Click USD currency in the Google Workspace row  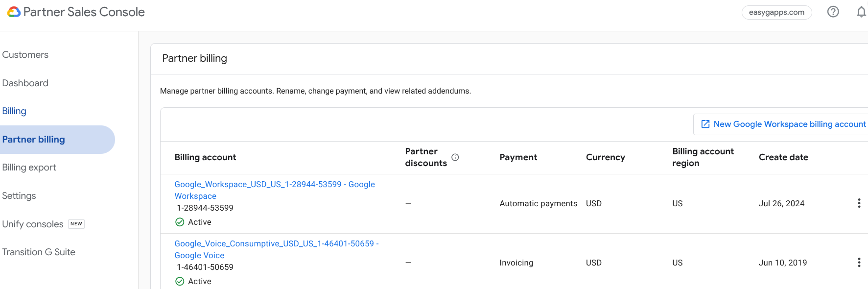click(x=594, y=203)
